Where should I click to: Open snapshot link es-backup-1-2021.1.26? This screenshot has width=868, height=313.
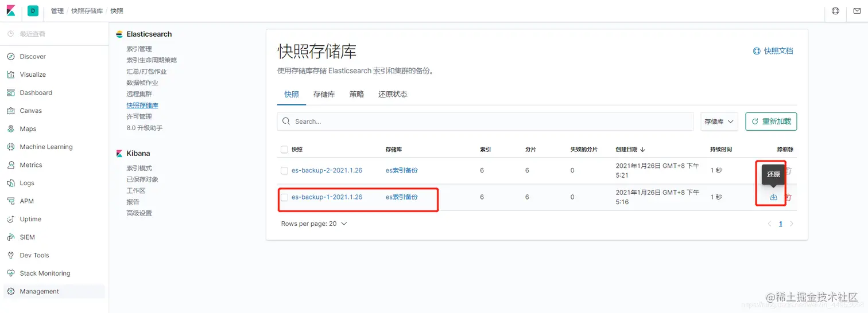[x=327, y=197]
